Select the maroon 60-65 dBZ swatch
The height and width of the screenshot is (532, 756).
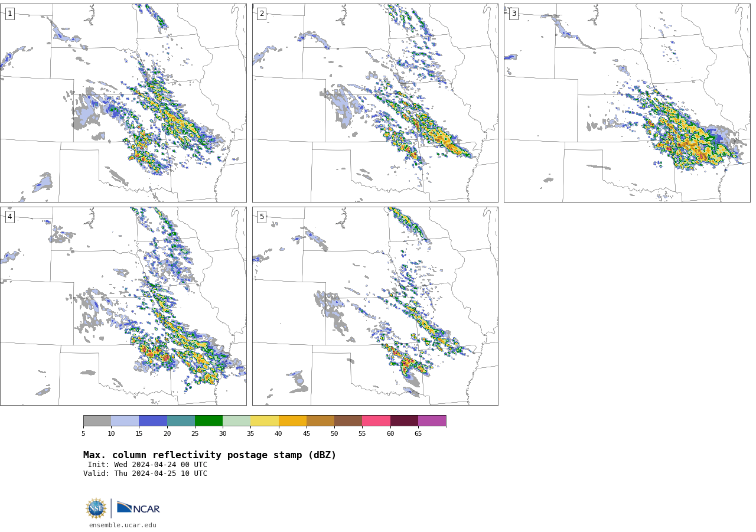point(404,421)
